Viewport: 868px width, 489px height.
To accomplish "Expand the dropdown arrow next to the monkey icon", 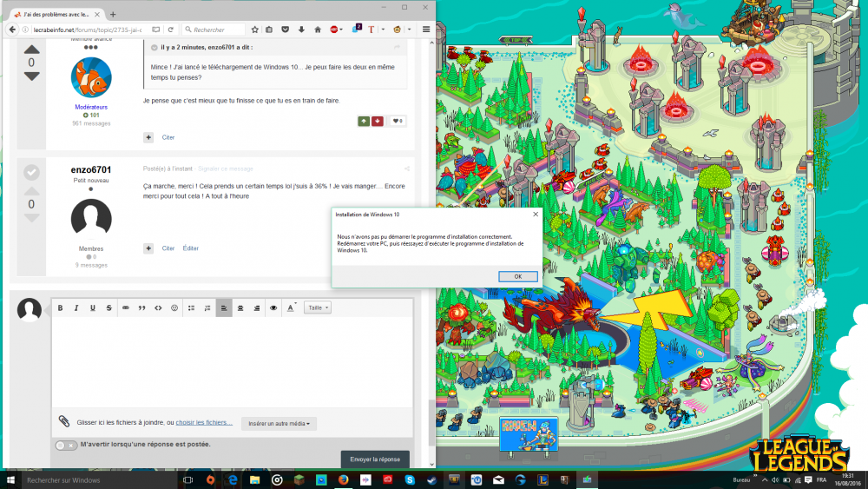I will click(409, 30).
